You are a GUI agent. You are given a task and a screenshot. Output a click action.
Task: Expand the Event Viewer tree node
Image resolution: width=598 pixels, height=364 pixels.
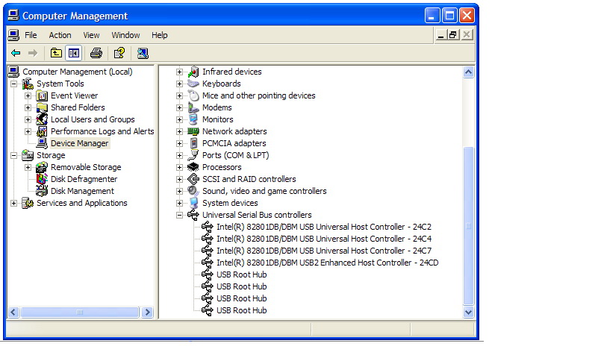(28, 95)
